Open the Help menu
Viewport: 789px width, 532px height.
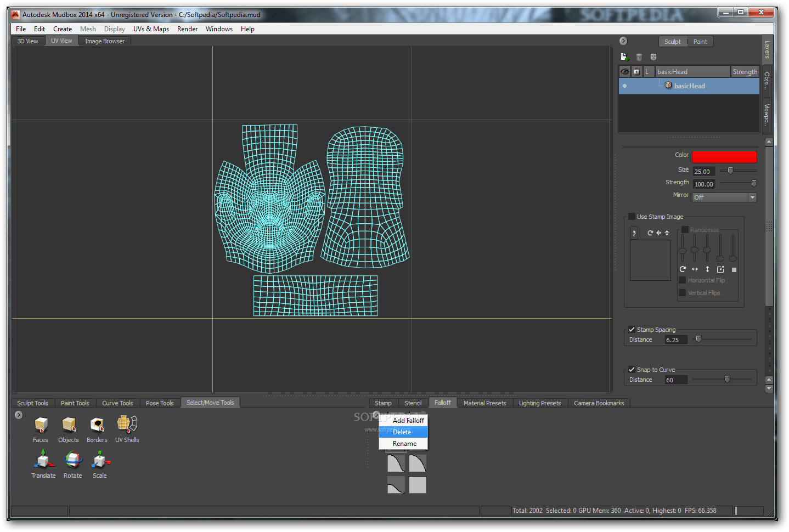pos(247,29)
